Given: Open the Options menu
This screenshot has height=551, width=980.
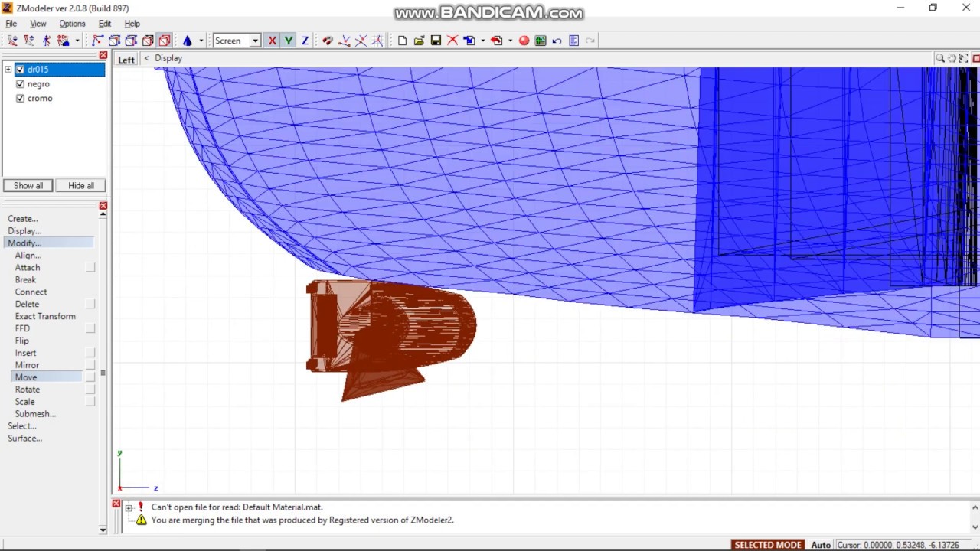Looking at the screenshot, I should [x=72, y=24].
